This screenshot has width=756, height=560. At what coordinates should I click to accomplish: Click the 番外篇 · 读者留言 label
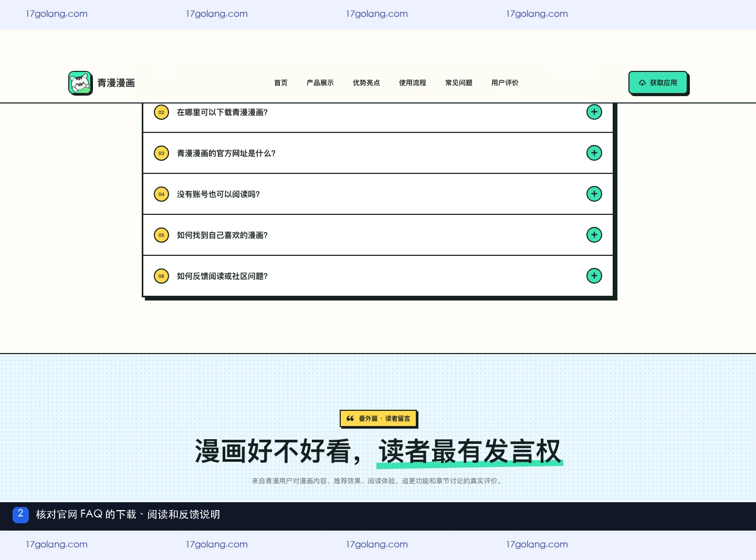point(378,419)
